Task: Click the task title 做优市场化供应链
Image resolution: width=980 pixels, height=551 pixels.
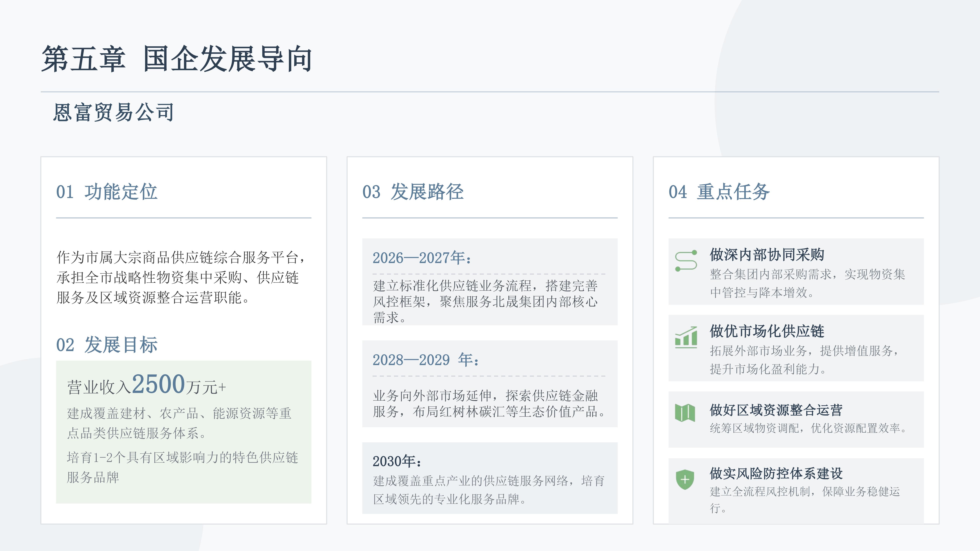Action: click(767, 331)
